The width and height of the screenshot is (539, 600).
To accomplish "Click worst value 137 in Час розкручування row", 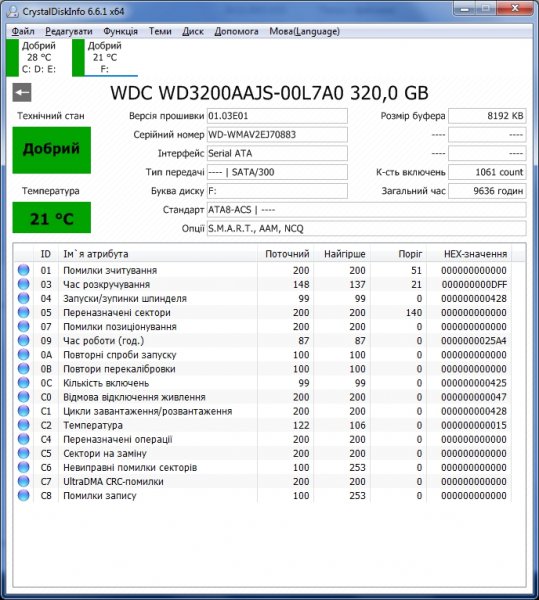I will pos(357,284).
